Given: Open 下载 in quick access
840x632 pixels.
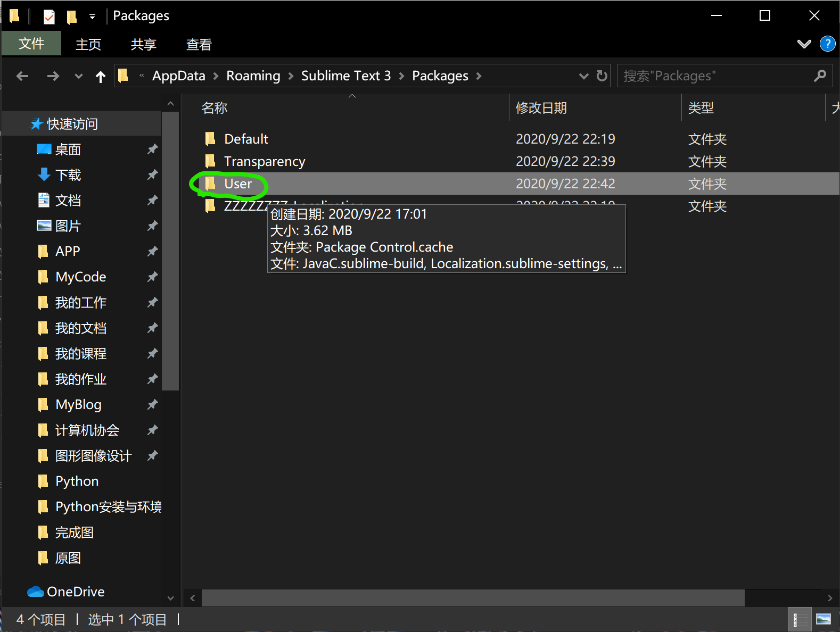Looking at the screenshot, I should click(x=68, y=175).
